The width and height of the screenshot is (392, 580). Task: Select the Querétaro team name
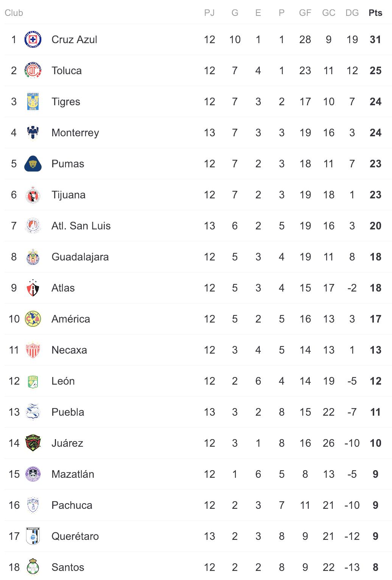click(75, 536)
